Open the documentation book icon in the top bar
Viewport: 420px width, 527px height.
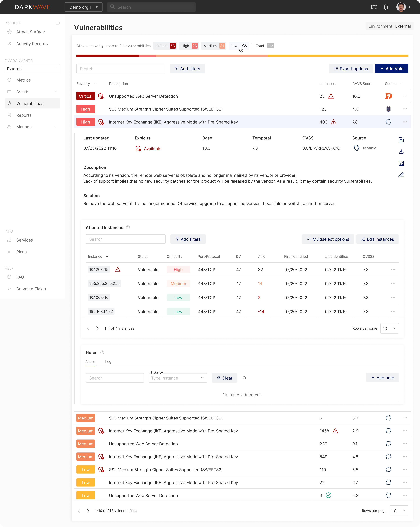click(374, 7)
